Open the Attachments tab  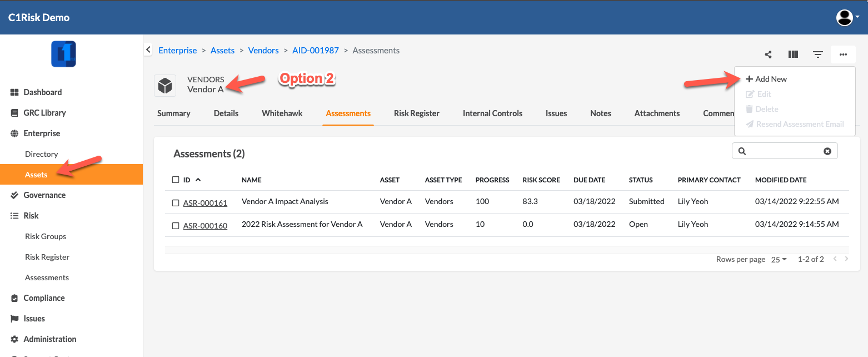(x=657, y=113)
